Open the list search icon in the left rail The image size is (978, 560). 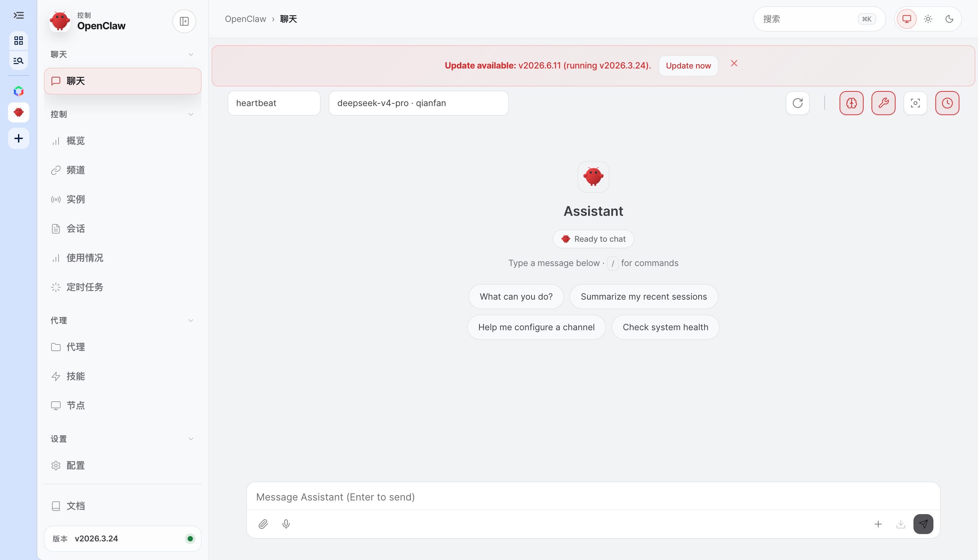click(x=19, y=61)
